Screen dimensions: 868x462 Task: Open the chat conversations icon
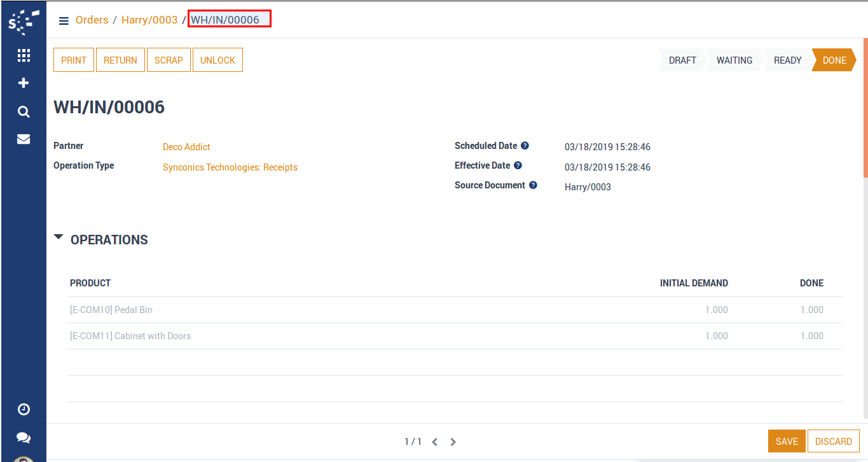[24, 438]
